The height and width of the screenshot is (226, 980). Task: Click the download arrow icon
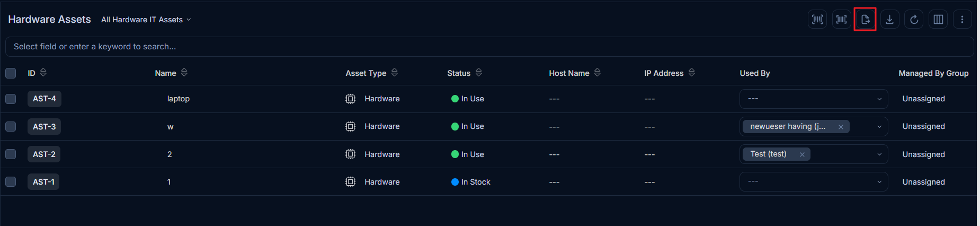click(x=889, y=20)
